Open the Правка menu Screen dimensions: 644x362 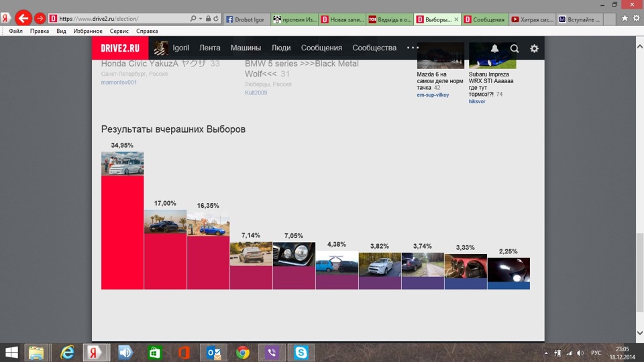click(x=40, y=31)
